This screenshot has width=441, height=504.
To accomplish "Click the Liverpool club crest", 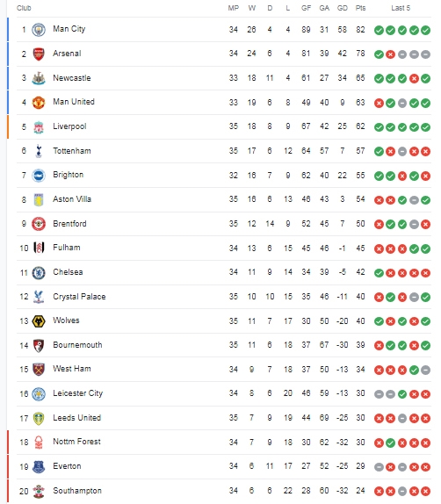I will pyautogui.click(x=39, y=127).
